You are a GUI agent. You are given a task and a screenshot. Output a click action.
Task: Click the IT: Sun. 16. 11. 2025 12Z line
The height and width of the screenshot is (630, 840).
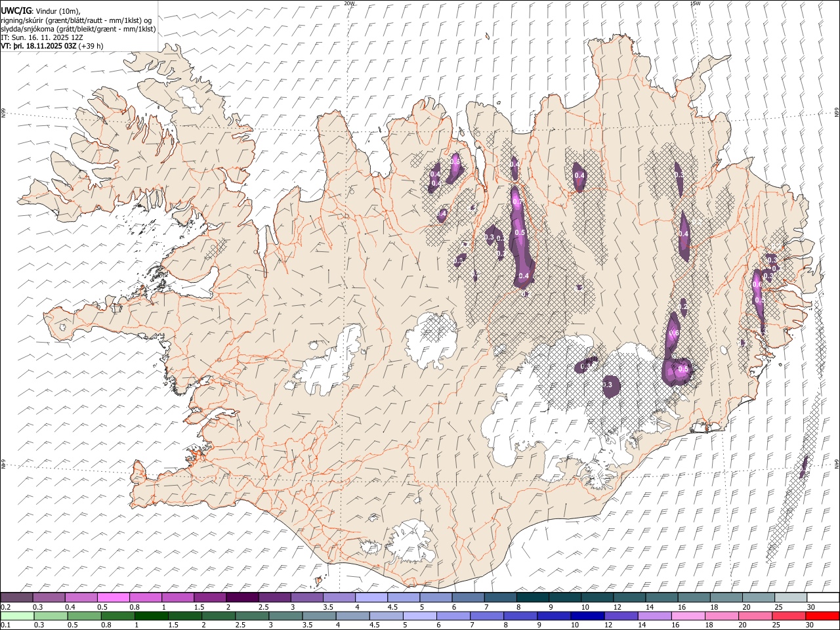pos(42,37)
